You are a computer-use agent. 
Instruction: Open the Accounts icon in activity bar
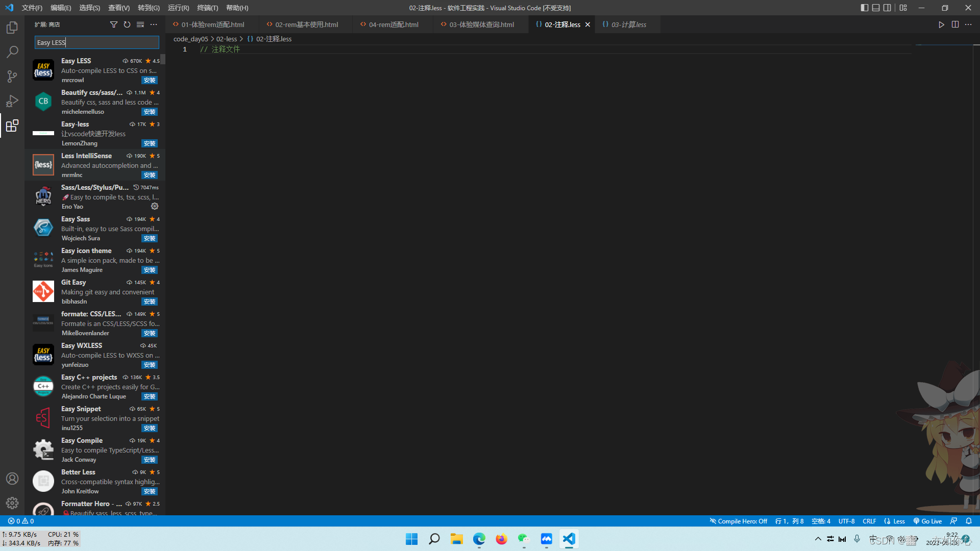[x=12, y=479]
